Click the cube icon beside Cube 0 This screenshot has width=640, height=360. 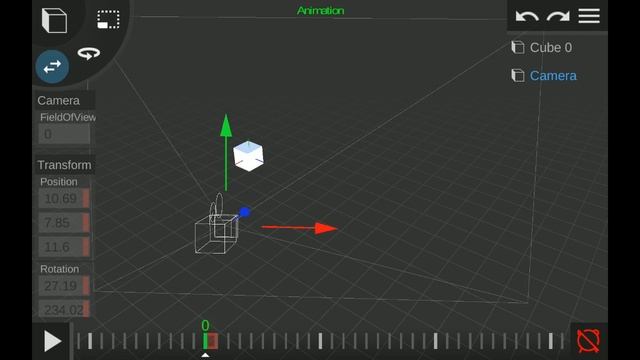coord(518,47)
